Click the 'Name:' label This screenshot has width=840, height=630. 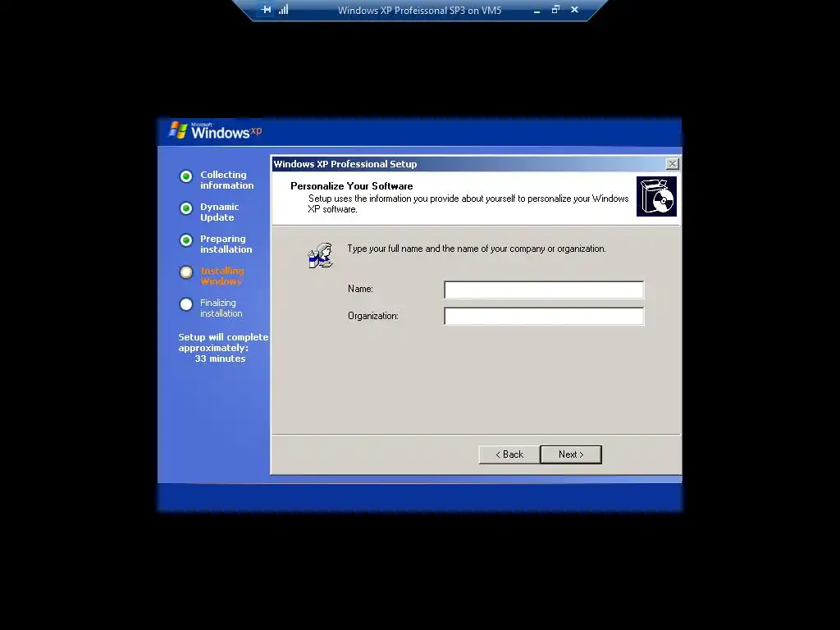[360, 289]
